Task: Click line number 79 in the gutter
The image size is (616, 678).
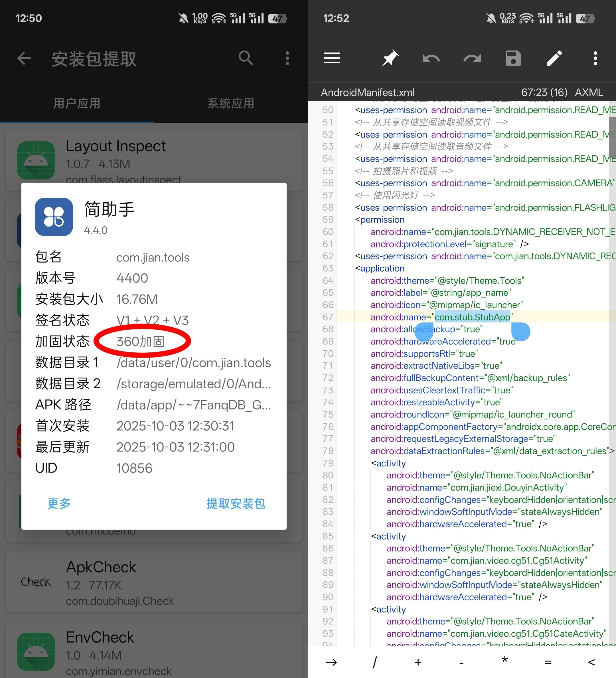Action: tap(328, 463)
